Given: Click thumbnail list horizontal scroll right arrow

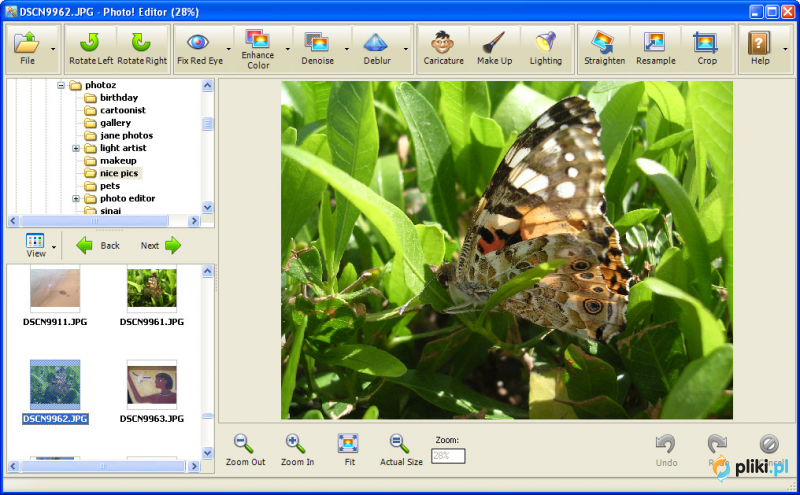Looking at the screenshot, I should [193, 466].
